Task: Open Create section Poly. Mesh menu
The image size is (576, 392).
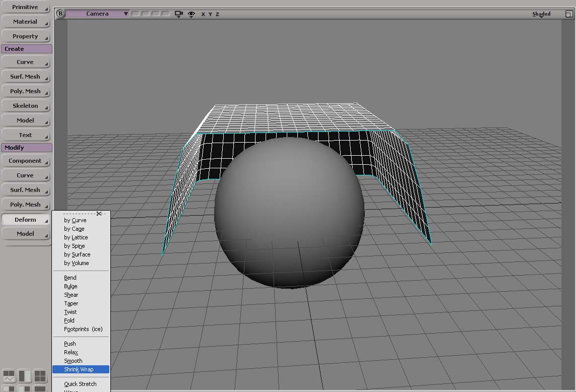Action: pyautogui.click(x=25, y=91)
